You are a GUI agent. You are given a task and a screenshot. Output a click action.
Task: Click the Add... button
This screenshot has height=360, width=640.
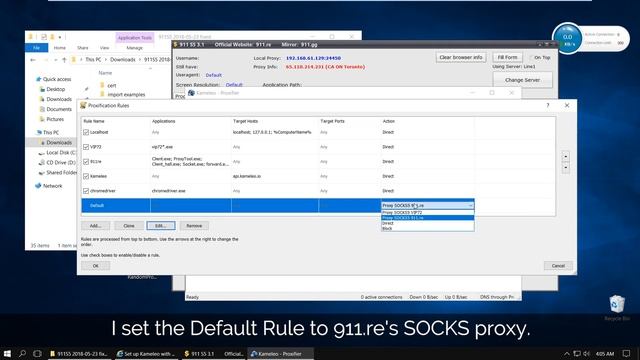point(96,226)
